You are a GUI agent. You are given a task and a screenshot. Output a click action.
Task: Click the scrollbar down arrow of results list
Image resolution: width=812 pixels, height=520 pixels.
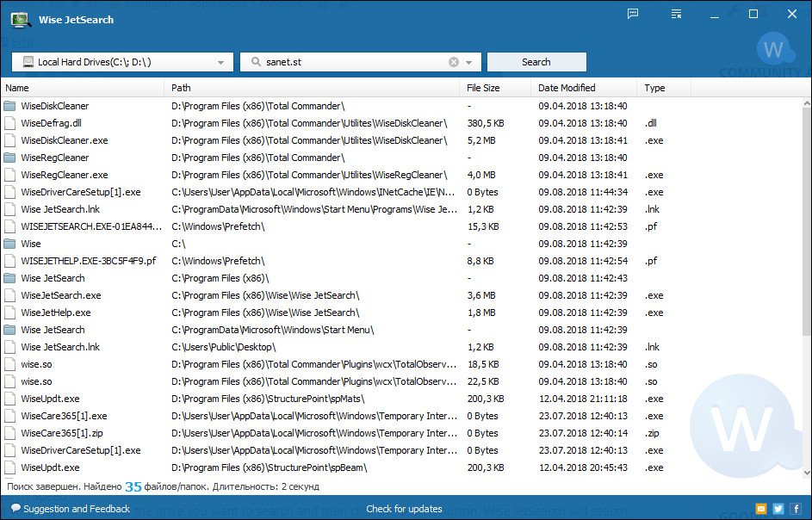click(x=807, y=473)
